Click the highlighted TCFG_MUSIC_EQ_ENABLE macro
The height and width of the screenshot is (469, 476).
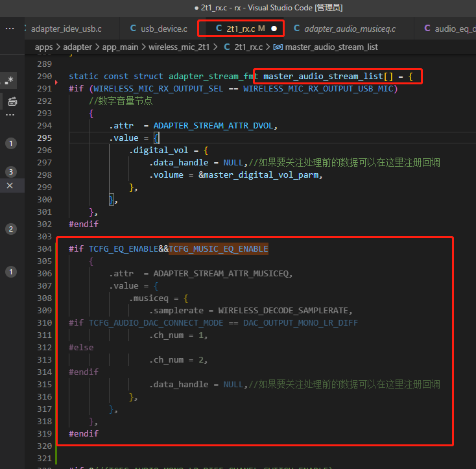pos(219,249)
